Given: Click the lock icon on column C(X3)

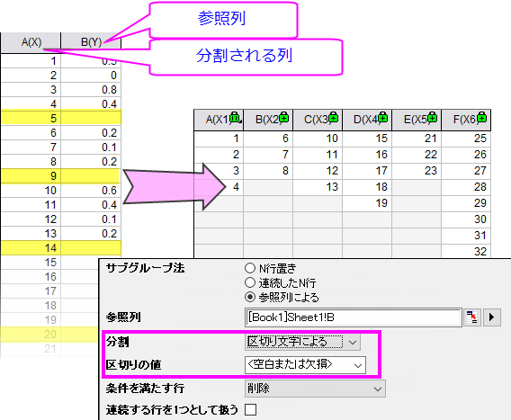Looking at the screenshot, I should [334, 117].
